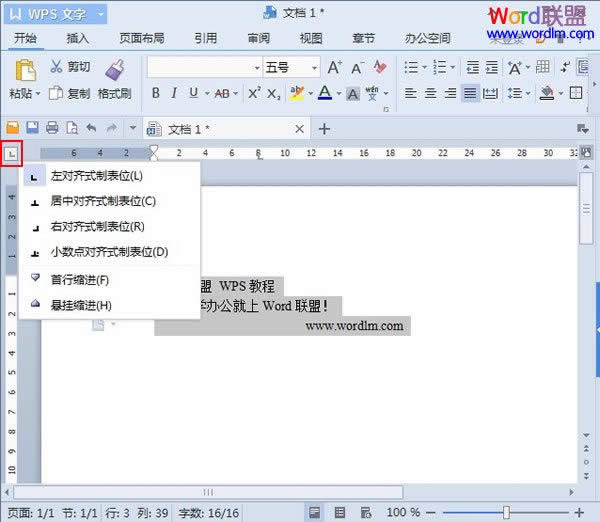Zoom in with the plus button
The image size is (600, 522).
pyautogui.click(x=579, y=512)
